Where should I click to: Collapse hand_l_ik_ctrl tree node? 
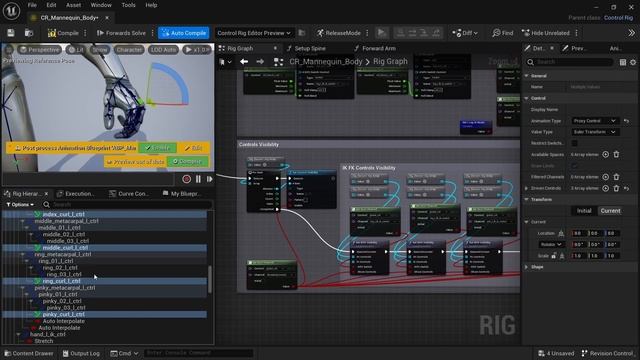[x=18, y=334]
